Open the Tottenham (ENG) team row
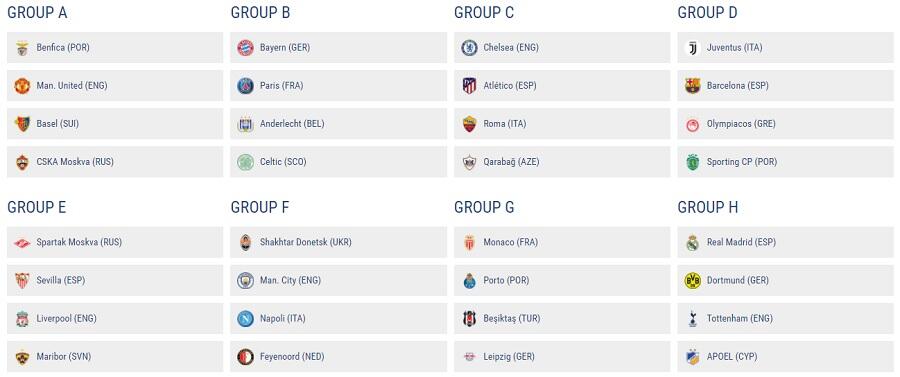The height and width of the screenshot is (377, 900). pyautogui.click(x=786, y=318)
